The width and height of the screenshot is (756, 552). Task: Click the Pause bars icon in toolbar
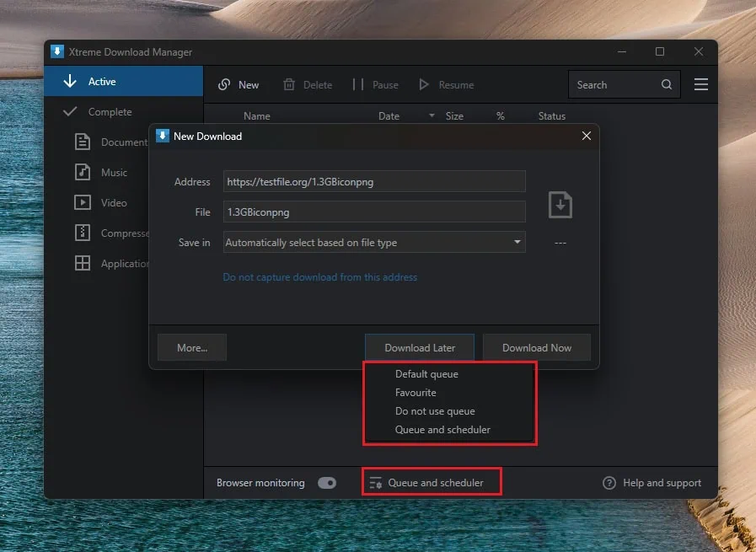(357, 85)
